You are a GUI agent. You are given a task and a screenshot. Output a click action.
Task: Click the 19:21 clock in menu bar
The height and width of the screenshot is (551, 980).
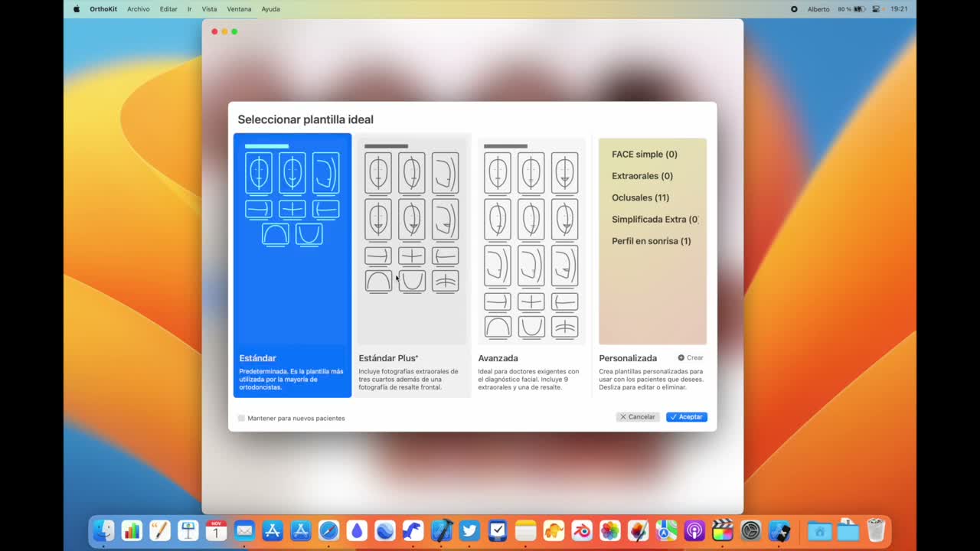899,9
